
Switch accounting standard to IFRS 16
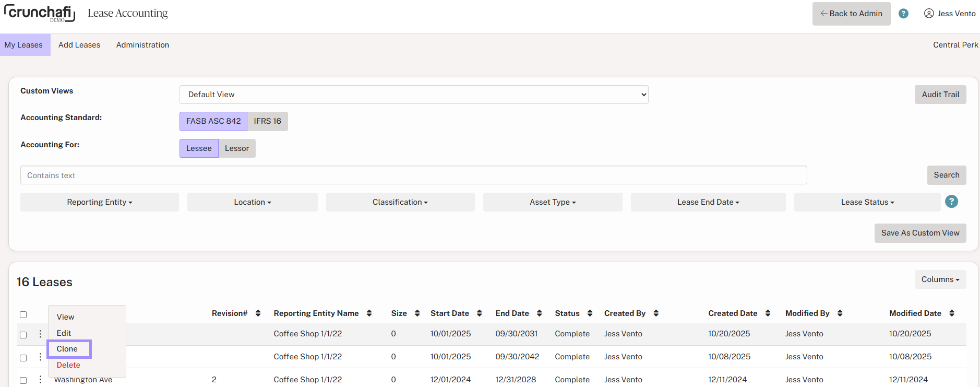click(267, 121)
